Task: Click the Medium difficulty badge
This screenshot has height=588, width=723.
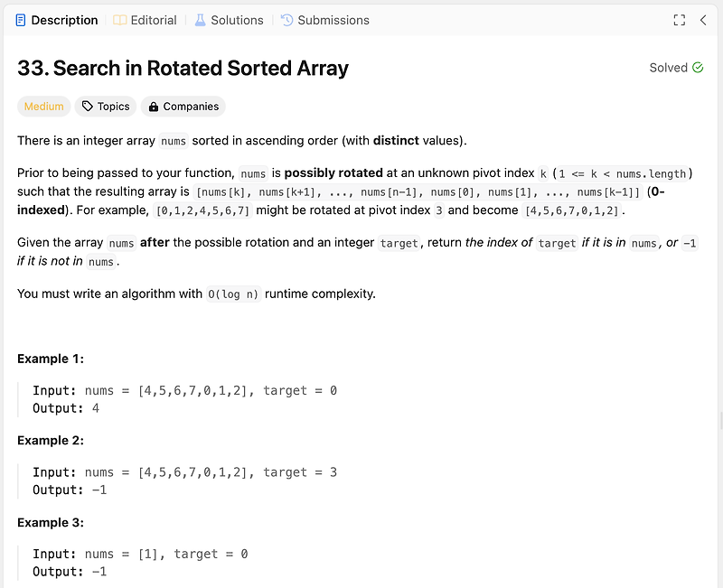Action: (43, 107)
